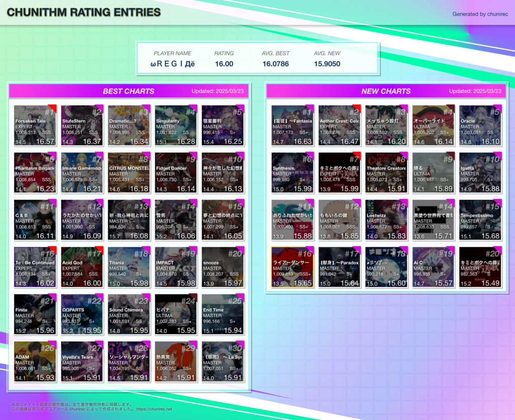Click the NEW CHARTS header
The width and height of the screenshot is (515, 420).
[386, 91]
